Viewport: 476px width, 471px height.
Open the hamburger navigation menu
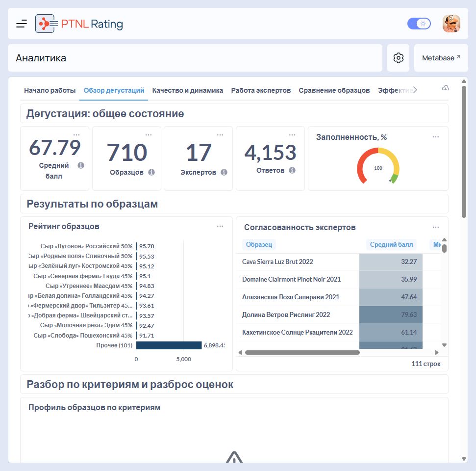click(22, 24)
